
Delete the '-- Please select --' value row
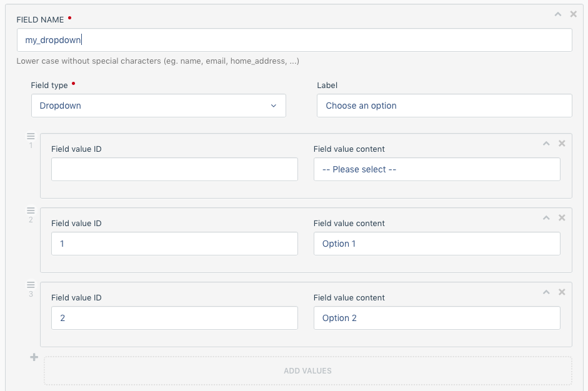(562, 143)
